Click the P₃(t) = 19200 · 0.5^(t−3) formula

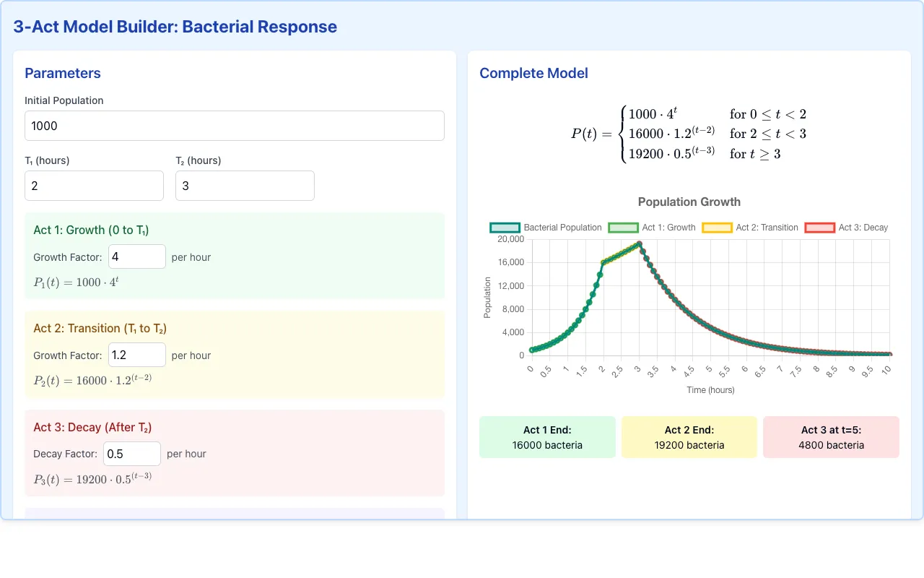tap(92, 479)
